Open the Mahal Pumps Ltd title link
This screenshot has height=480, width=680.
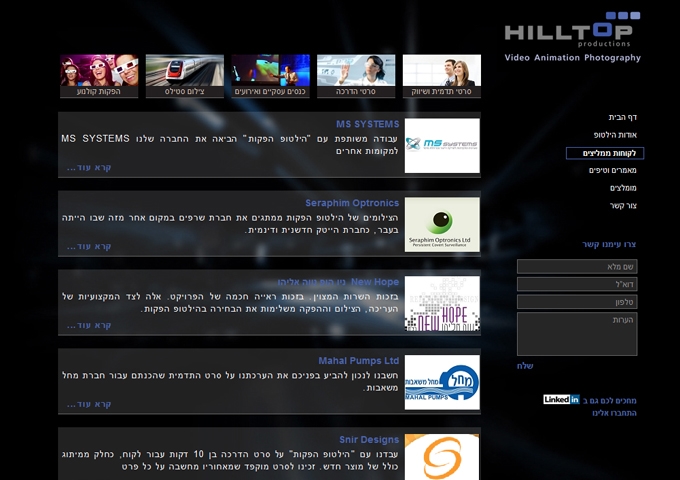[x=359, y=361]
